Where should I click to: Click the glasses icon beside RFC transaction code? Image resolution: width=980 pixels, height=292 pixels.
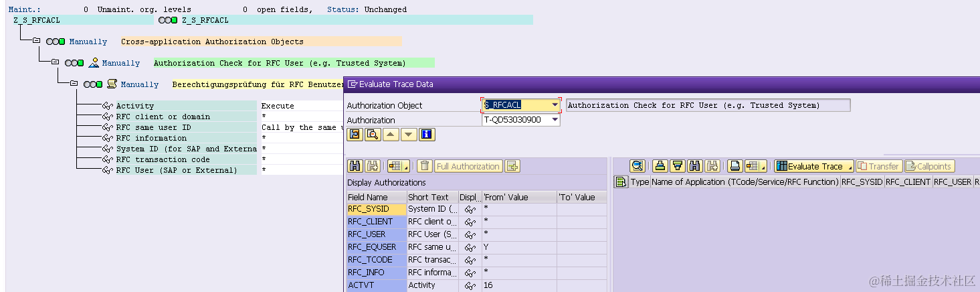point(107,159)
